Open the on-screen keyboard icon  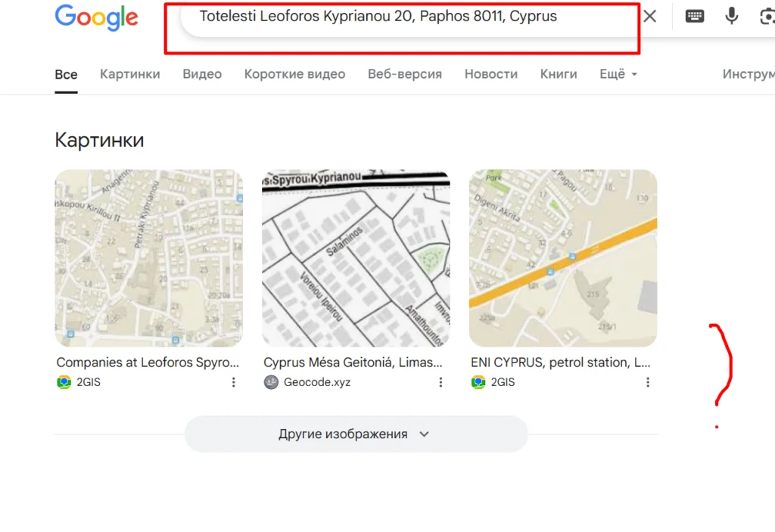tap(695, 17)
